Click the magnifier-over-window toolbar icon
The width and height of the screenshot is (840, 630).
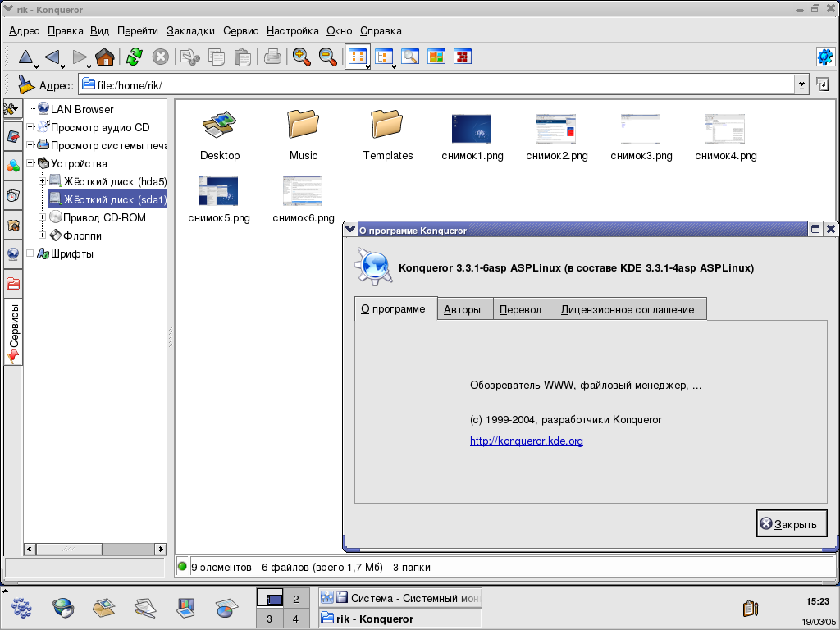(x=410, y=57)
